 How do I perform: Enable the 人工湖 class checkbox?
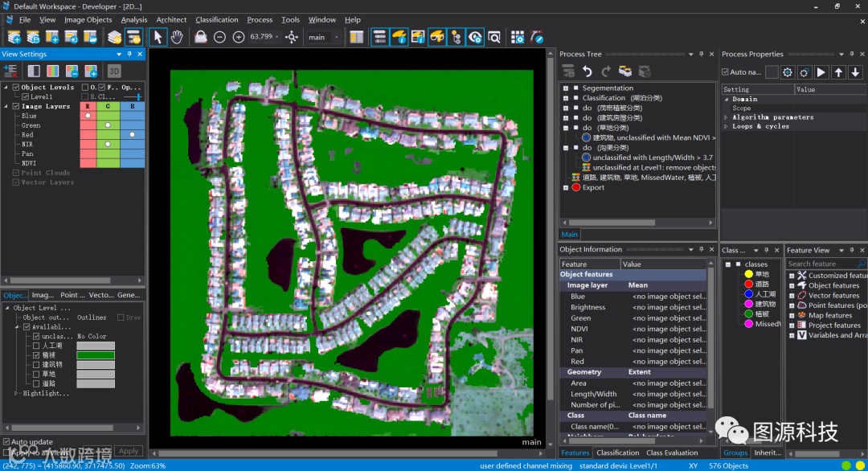point(36,346)
